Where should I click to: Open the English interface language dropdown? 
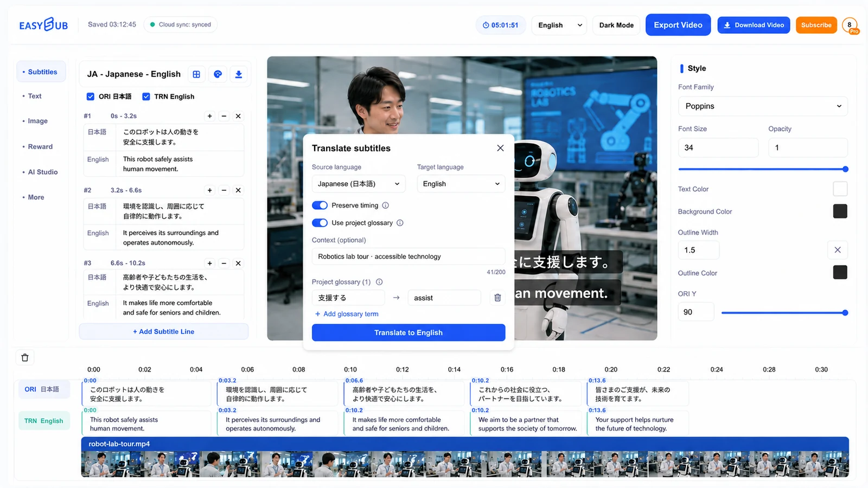[559, 25]
